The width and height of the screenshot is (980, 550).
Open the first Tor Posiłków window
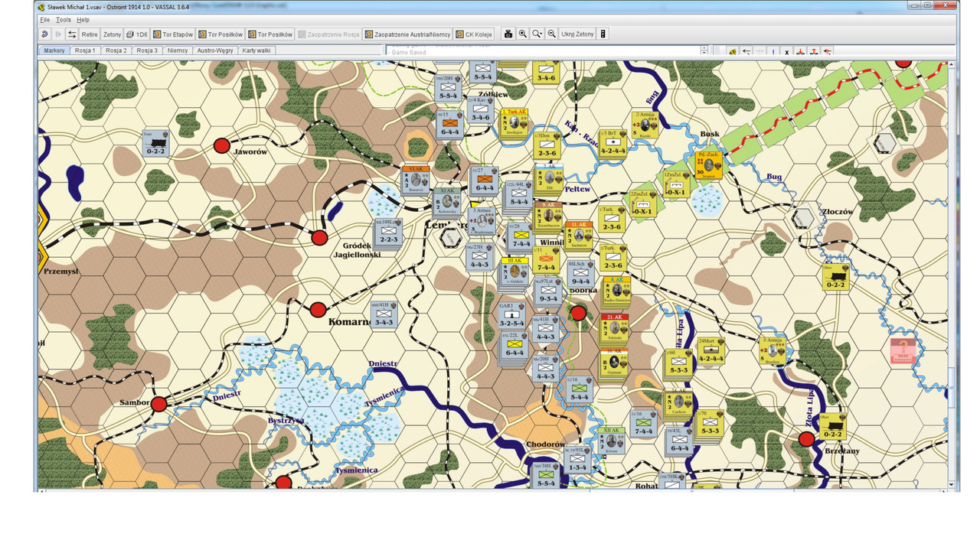pos(220,34)
